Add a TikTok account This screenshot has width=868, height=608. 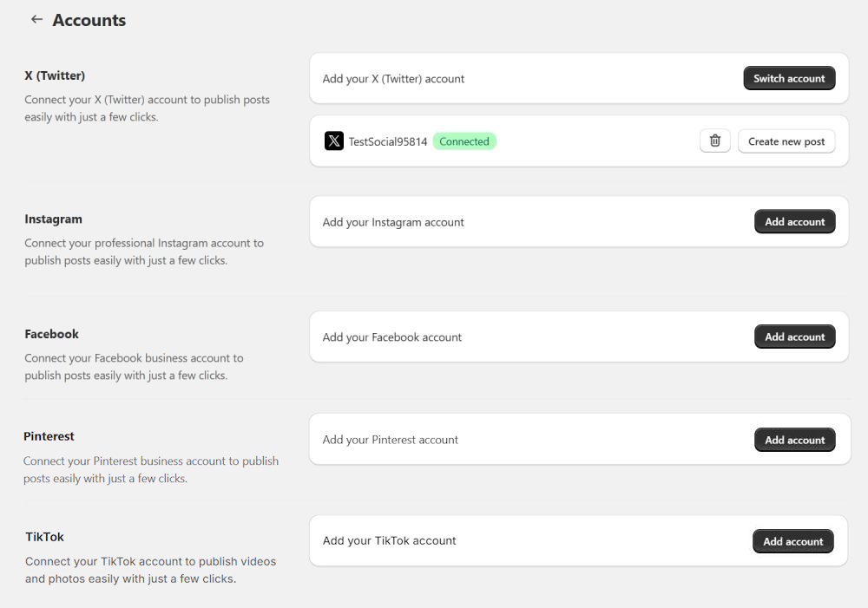[x=792, y=541]
